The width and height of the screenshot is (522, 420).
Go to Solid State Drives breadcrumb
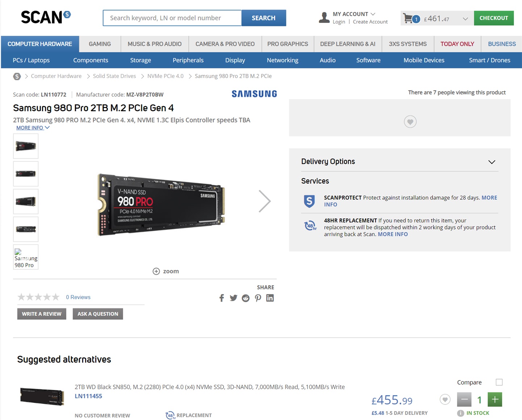[x=114, y=76]
